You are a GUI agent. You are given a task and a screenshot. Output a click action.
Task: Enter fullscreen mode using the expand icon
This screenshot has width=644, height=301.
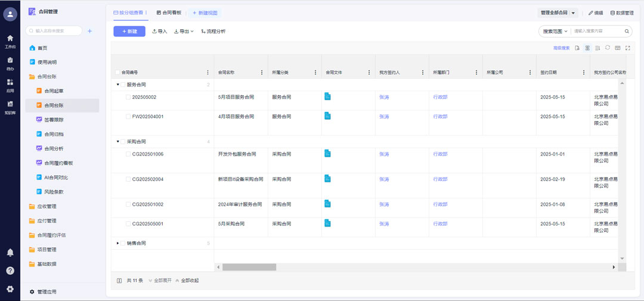628,48
